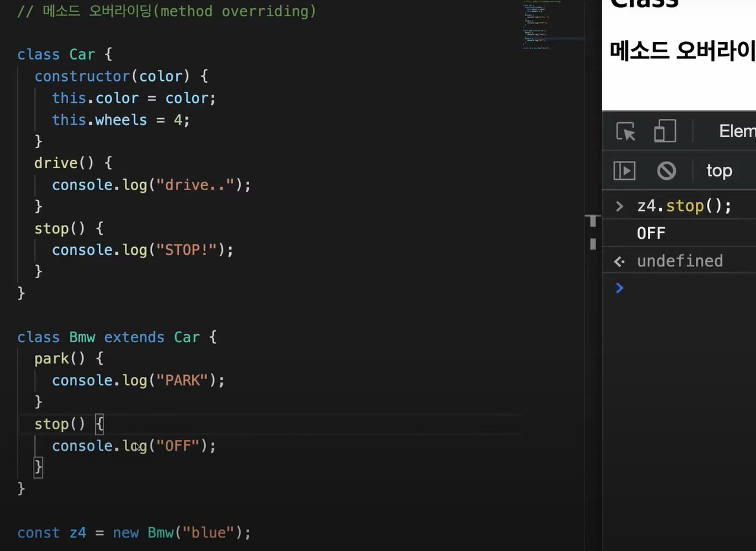Image resolution: width=756 pixels, height=551 pixels.
Task: Click the method overriding comment line
Action: coord(167,11)
